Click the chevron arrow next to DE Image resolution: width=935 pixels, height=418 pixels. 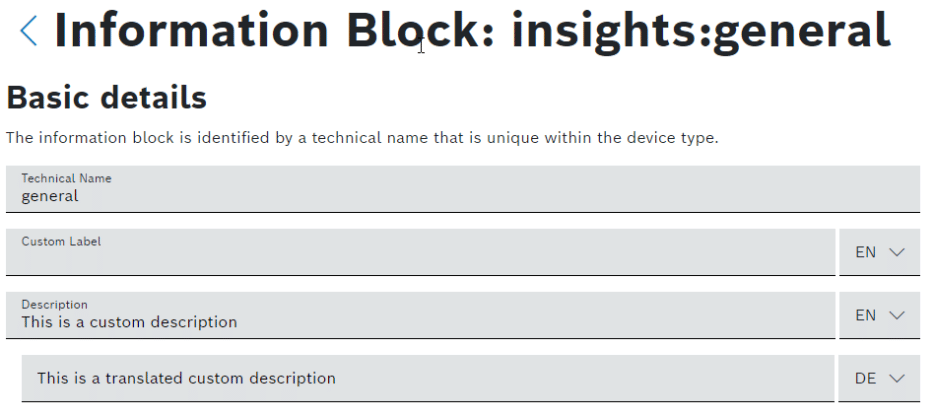897,379
